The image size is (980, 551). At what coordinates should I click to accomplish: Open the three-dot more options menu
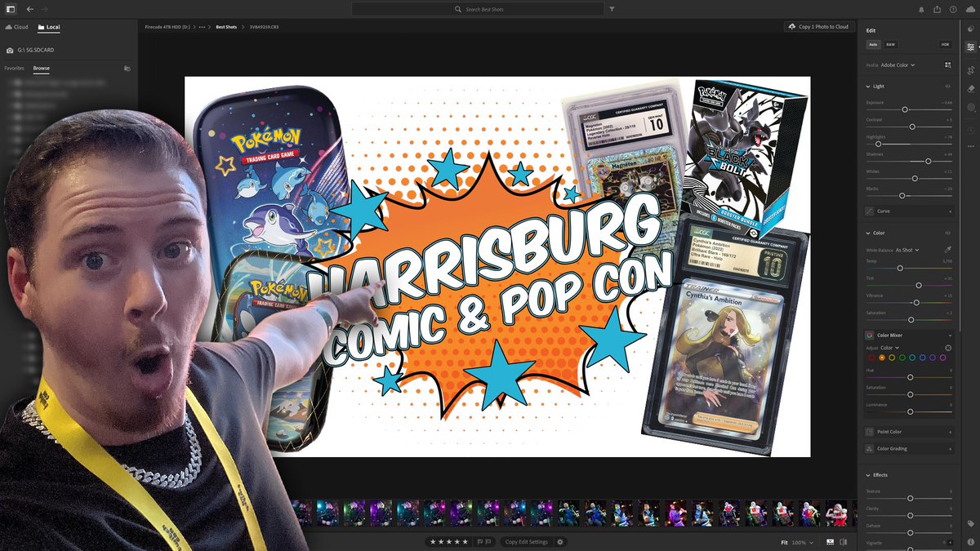(x=970, y=146)
